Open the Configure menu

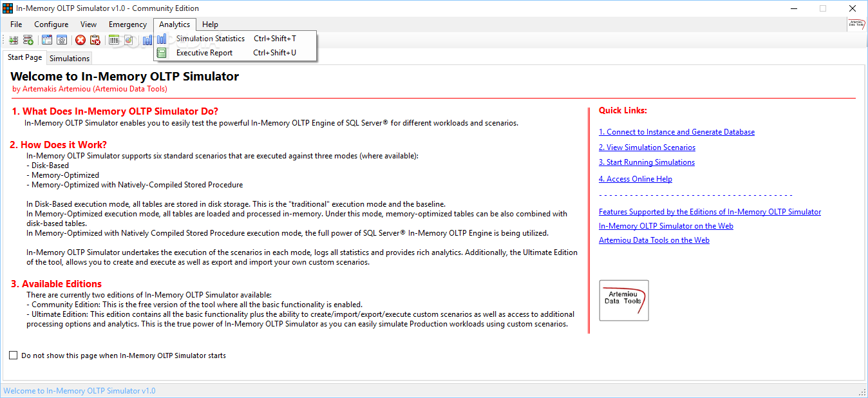tap(52, 24)
